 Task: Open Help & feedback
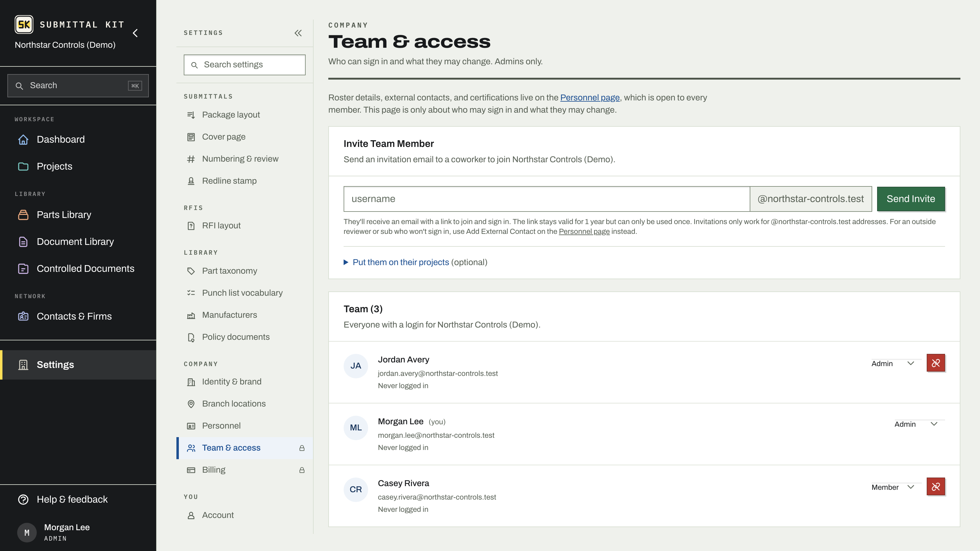[78, 500]
